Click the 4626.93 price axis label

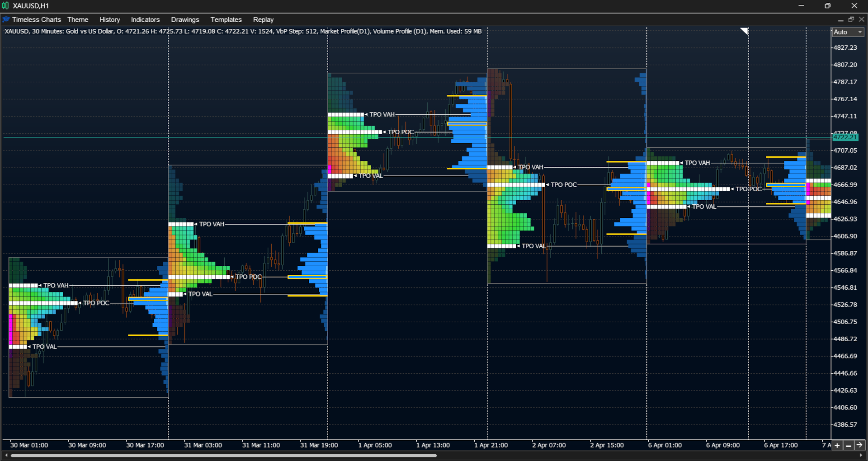coord(845,219)
